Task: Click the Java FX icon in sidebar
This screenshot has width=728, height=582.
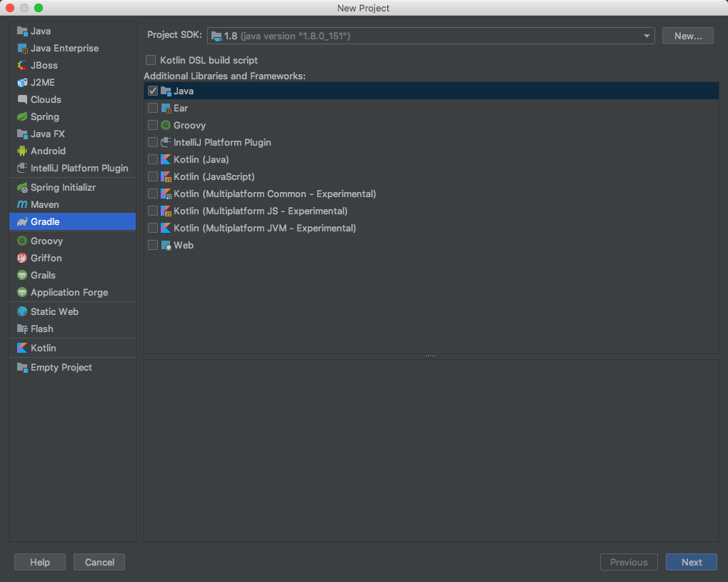Action: 22,134
